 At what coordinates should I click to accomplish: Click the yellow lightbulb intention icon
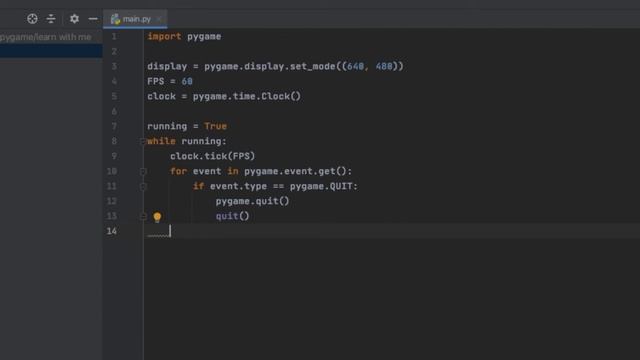click(157, 217)
